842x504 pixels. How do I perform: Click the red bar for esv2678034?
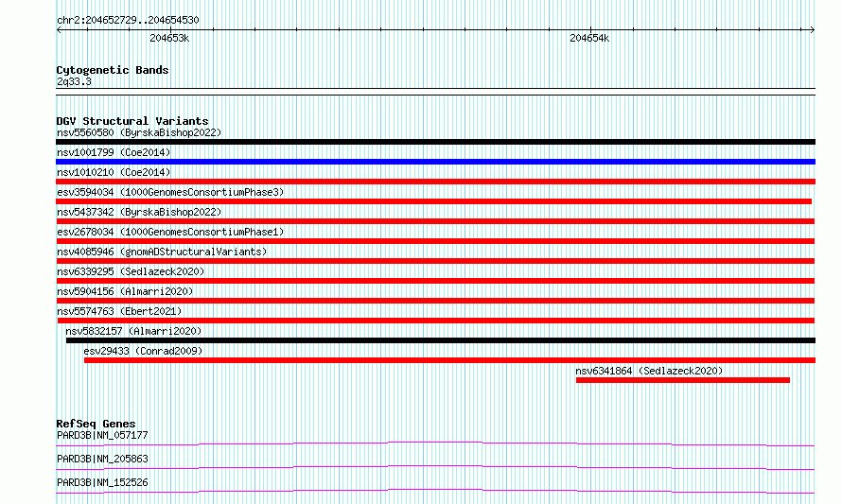[x=435, y=241]
